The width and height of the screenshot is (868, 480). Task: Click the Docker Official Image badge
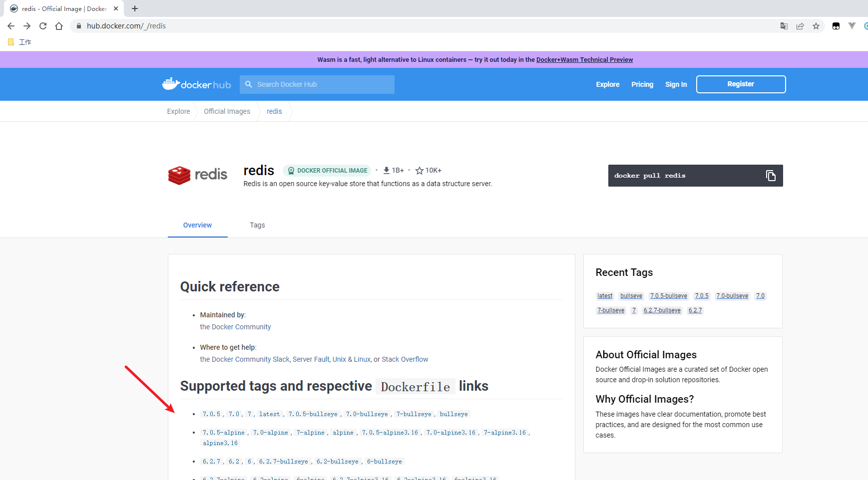(327, 170)
